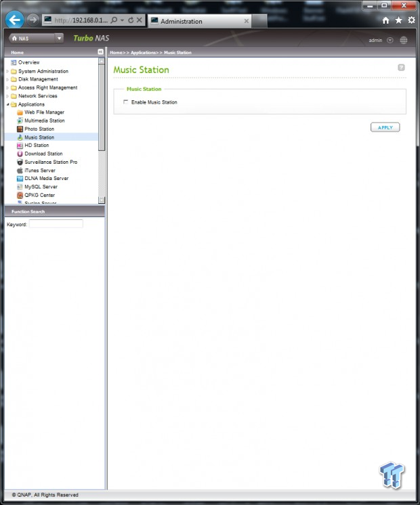Image resolution: width=420 pixels, height=505 pixels.
Task: Click the Web File Manager icon
Action: (20, 112)
